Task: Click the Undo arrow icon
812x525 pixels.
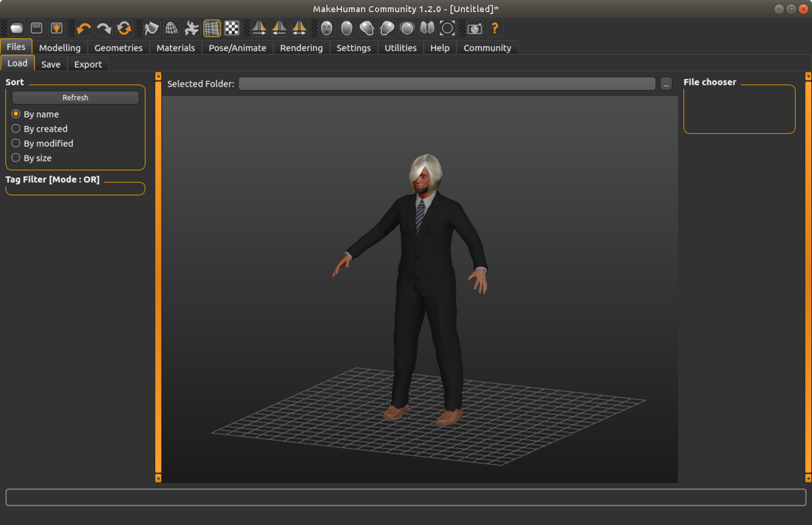Action: [84, 28]
